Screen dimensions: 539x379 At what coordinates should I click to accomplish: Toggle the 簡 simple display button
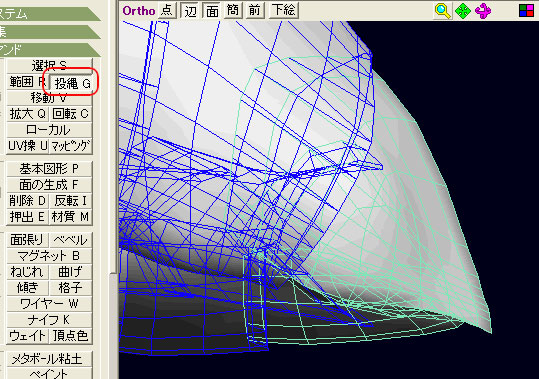233,10
